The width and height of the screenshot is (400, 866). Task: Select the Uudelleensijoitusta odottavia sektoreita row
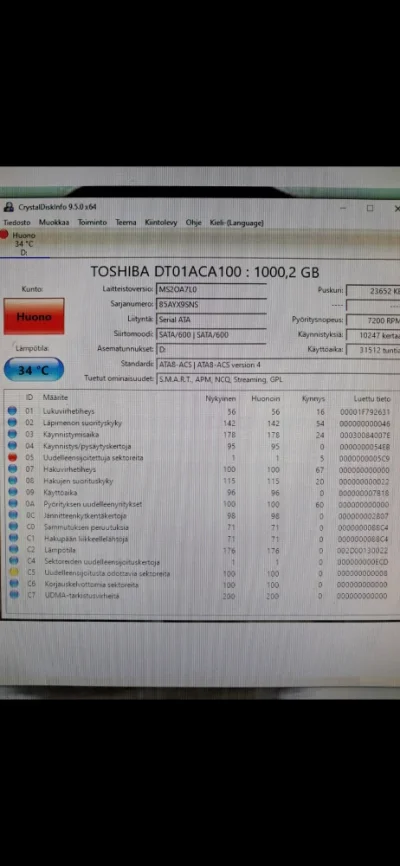200,573
